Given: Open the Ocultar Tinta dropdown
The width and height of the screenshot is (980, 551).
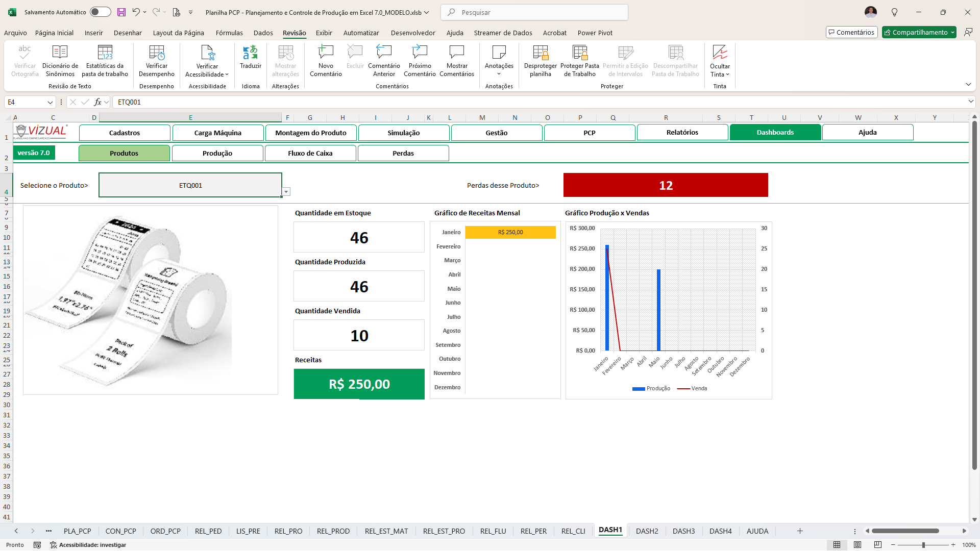Looking at the screenshot, I should tap(727, 74).
